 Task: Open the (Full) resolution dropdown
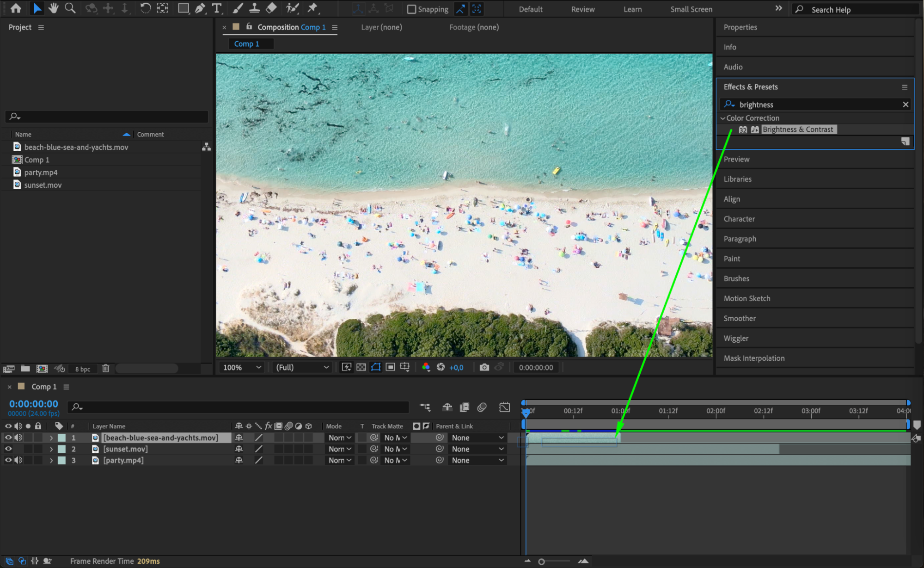(302, 367)
